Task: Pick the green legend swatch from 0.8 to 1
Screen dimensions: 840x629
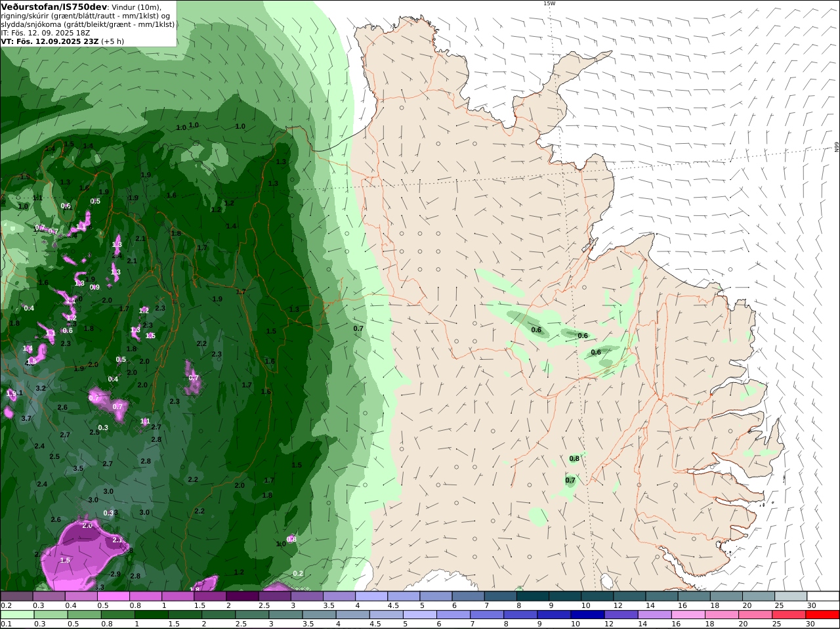Action: pyautogui.click(x=117, y=615)
